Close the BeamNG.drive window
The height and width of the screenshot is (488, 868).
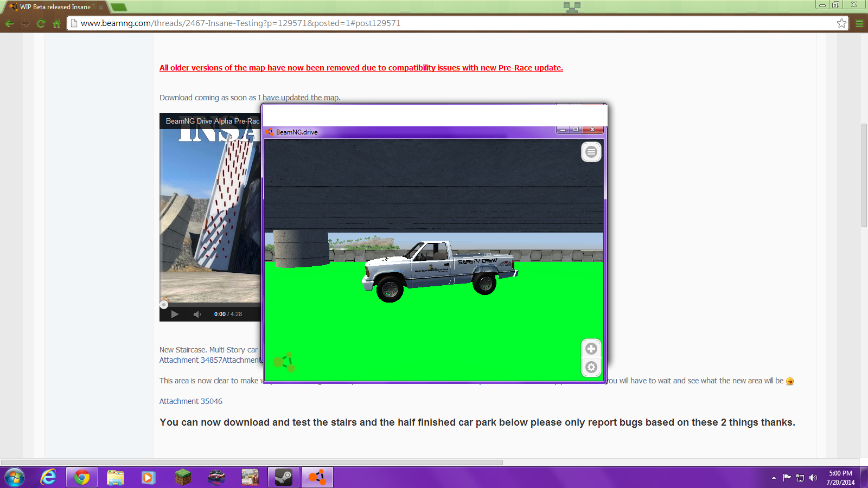[592, 130]
